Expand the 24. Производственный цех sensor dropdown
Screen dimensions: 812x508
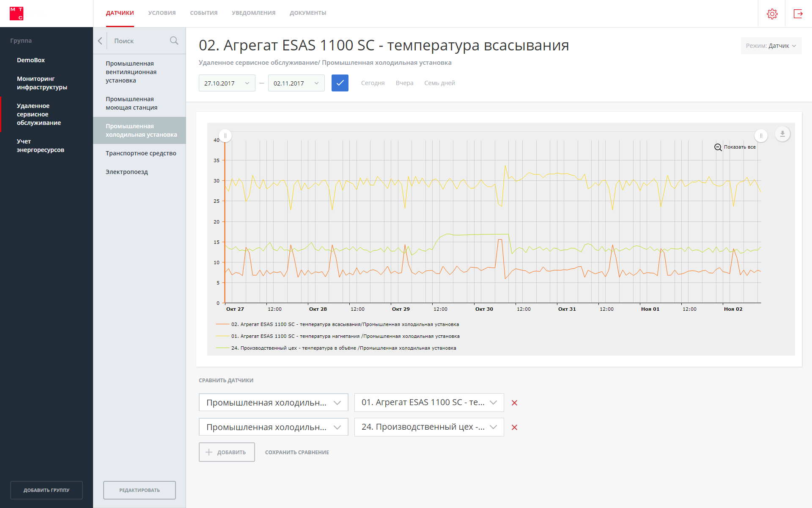coord(429,427)
